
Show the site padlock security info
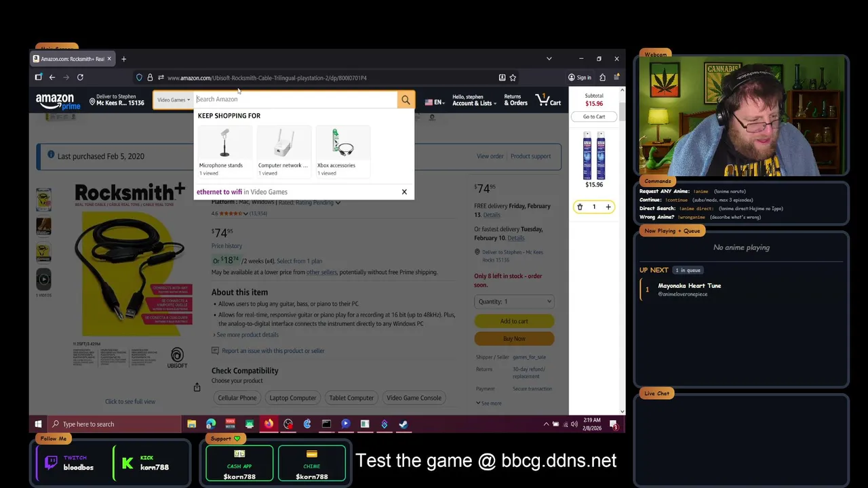point(150,77)
